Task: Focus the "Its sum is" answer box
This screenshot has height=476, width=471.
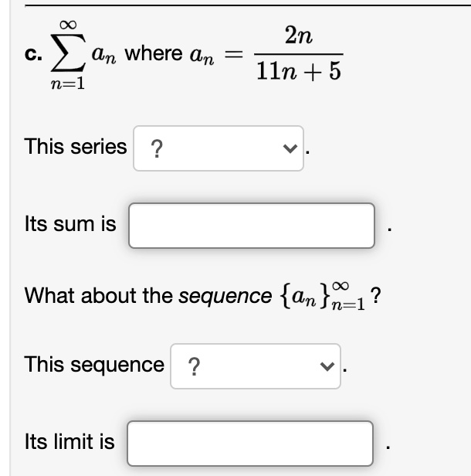Action: (x=252, y=226)
